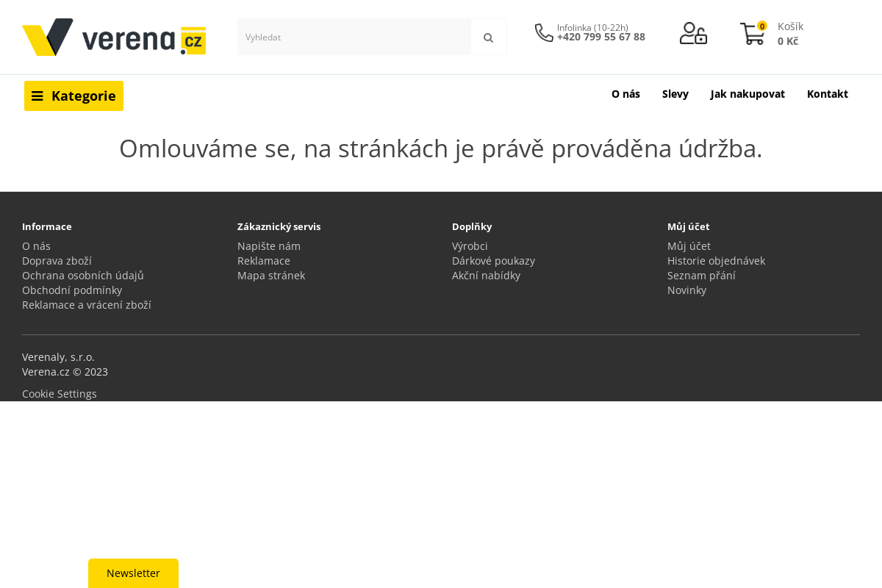This screenshot has height=588, width=882.
Task: Click the phone infoline icon
Action: pos(544,33)
